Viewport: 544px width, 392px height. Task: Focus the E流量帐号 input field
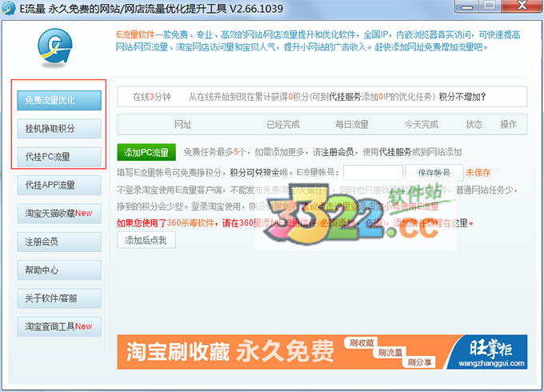(x=373, y=173)
